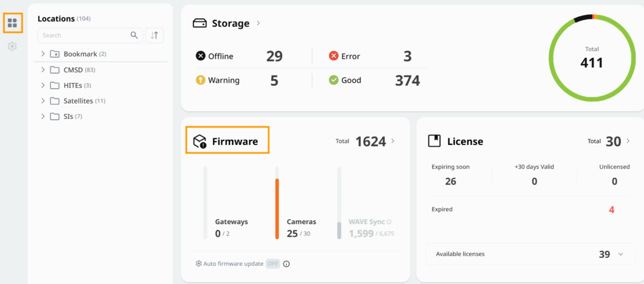Image resolution: width=644 pixels, height=284 pixels.
Task: Select the Satellites location row
Action: click(101, 101)
